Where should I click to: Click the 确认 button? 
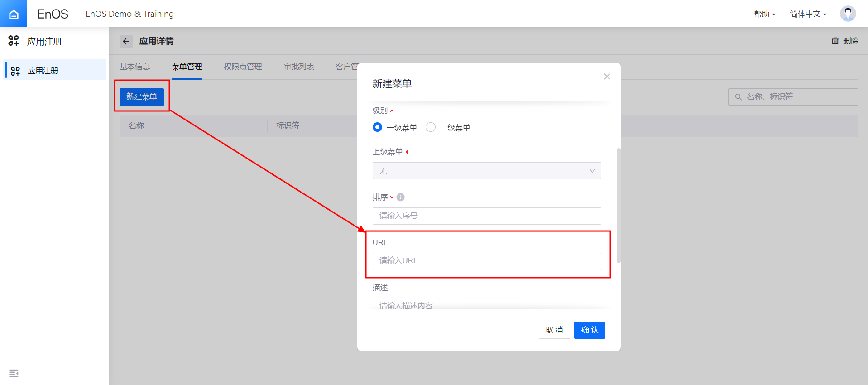coord(589,330)
